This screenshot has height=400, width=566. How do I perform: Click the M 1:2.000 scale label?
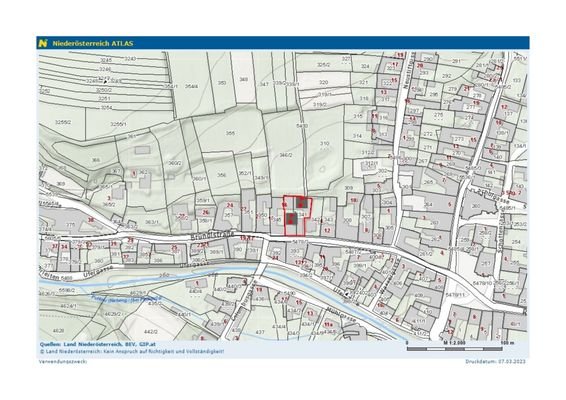[454, 343]
